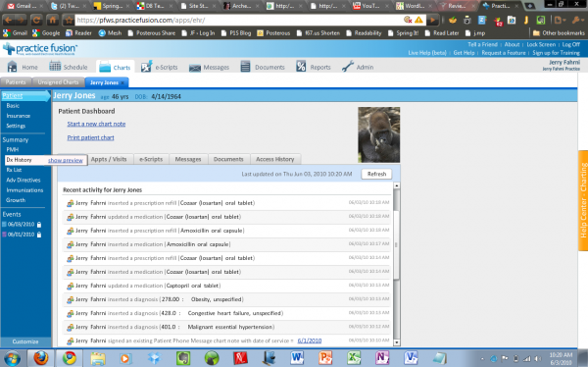Open the Home section icon
Screen dimensions: 588x367
coord(13,67)
